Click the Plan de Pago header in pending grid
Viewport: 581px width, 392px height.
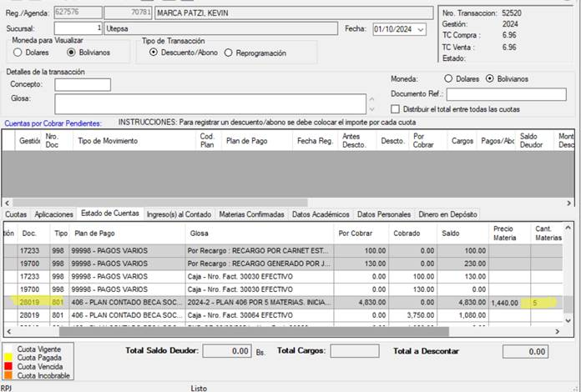click(x=257, y=141)
